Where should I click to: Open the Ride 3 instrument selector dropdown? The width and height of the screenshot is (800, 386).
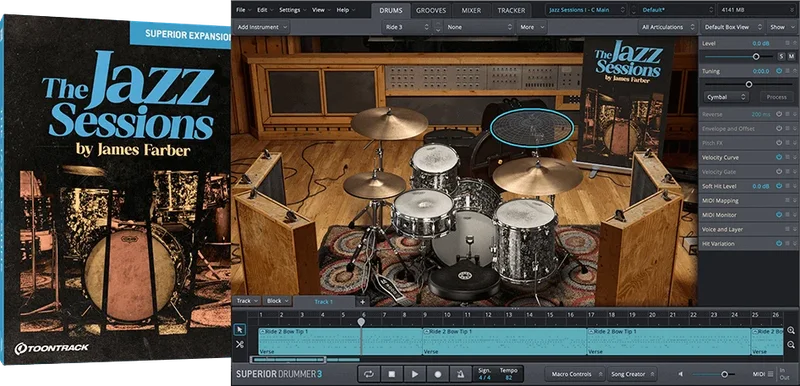pos(407,27)
